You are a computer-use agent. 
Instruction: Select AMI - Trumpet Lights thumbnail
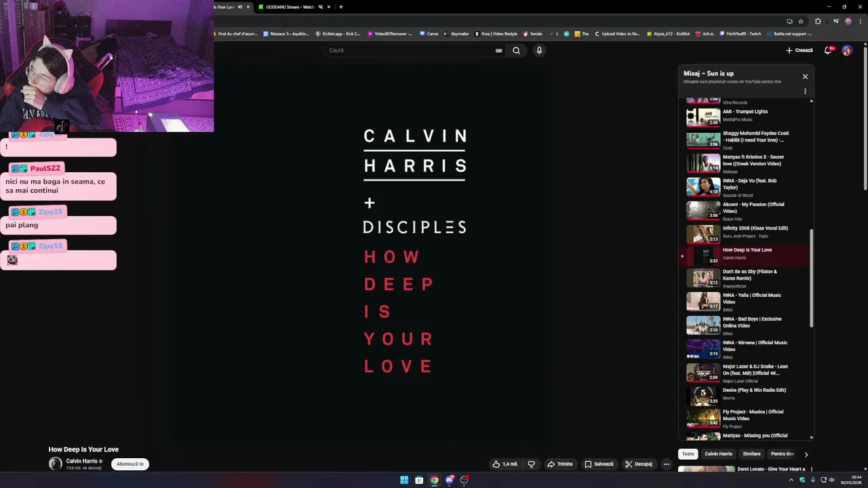(x=703, y=117)
